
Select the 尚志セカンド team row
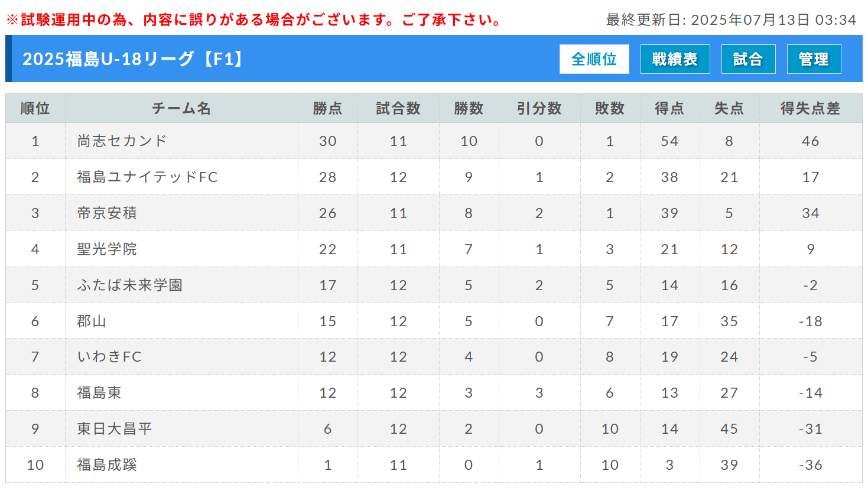coord(434,141)
